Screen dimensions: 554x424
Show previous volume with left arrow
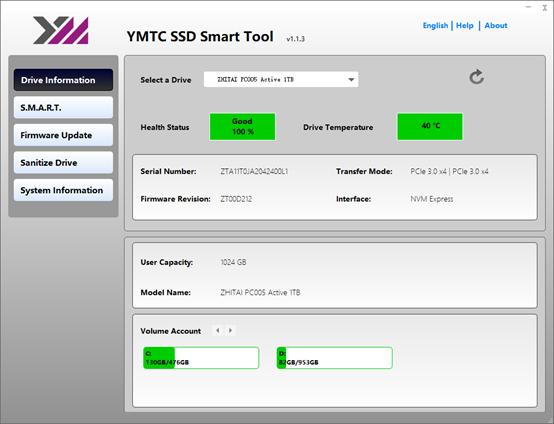tap(218, 331)
